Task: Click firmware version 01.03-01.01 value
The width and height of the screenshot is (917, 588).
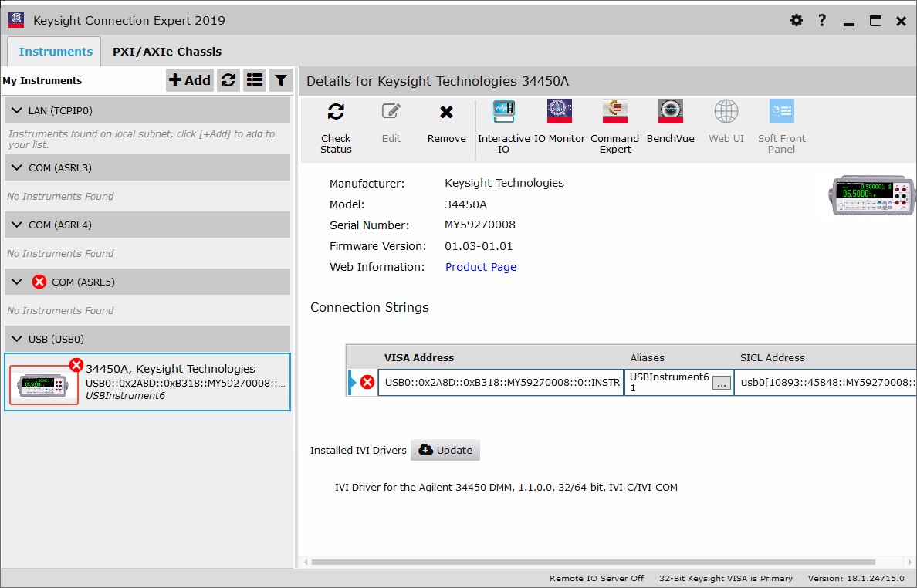Action: 479,246
